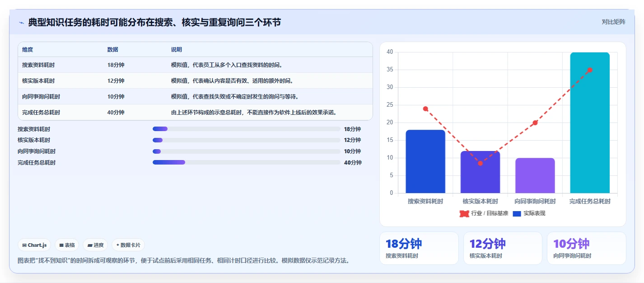Click the indigo 核实版本耗时 chart bar
The width and height of the screenshot is (644, 283).
point(480,172)
